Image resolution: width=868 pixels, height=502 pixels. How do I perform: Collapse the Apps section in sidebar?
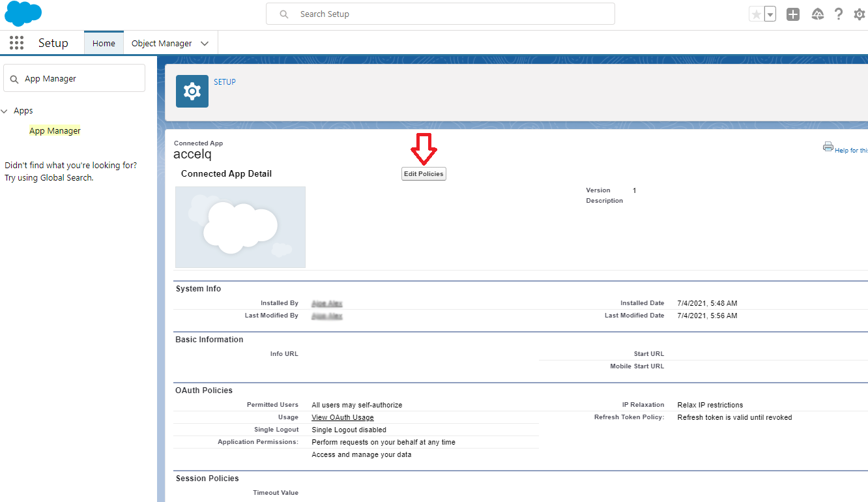[5, 111]
